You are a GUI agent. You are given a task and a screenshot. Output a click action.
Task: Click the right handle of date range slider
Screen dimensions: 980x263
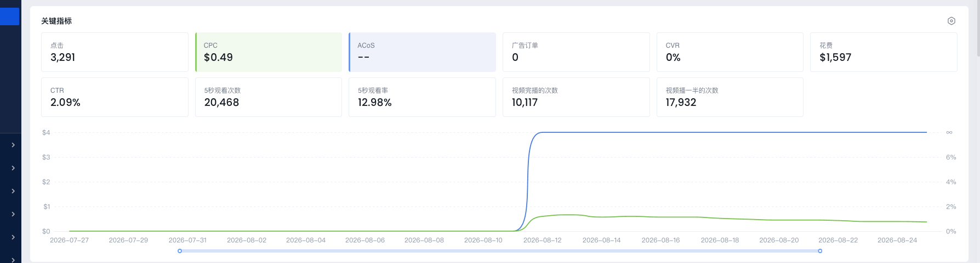click(820, 251)
